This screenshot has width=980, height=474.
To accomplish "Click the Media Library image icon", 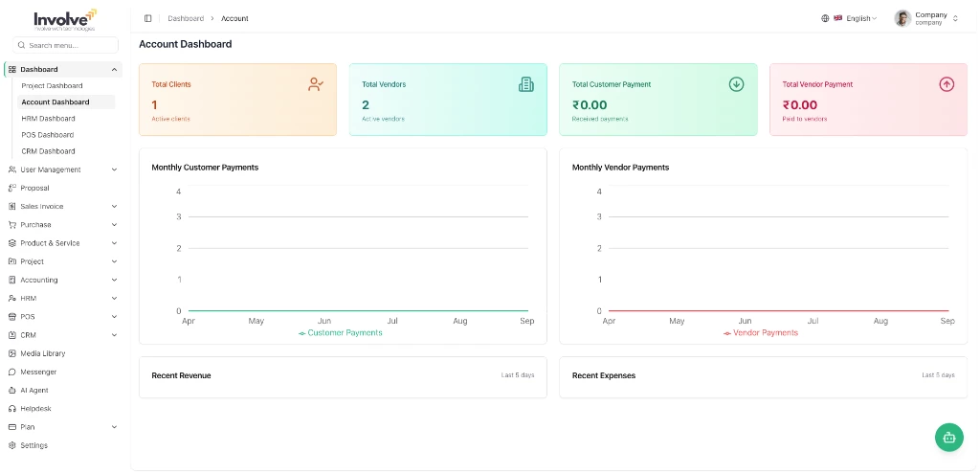I will click(11, 353).
